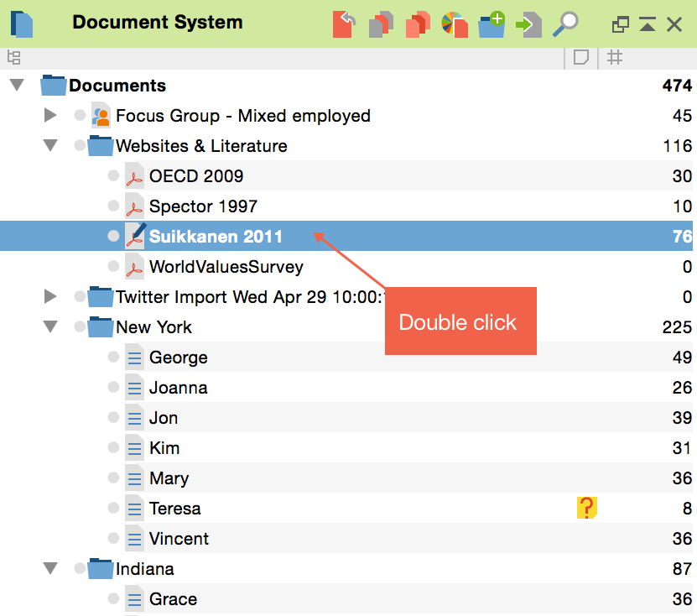The image size is (697, 616).
Task: Click the tree hierarchy icon in header
Action: [13, 58]
